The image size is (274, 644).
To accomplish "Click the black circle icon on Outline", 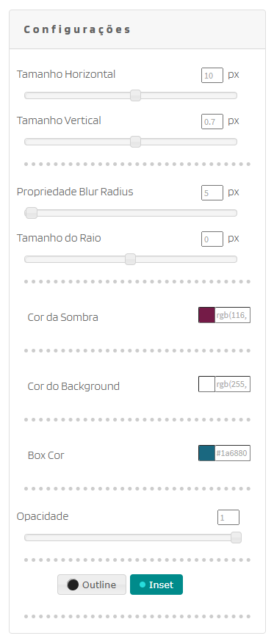I will tap(73, 585).
